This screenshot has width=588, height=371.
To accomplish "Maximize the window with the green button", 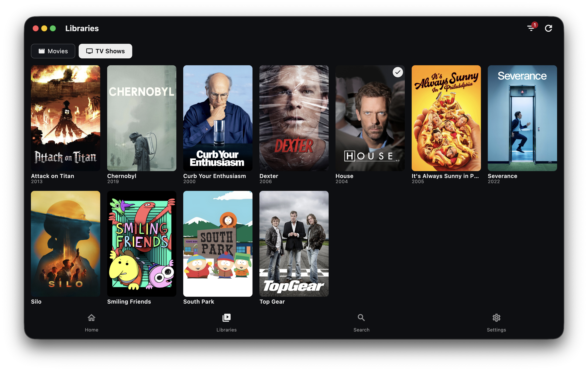I will click(53, 28).
